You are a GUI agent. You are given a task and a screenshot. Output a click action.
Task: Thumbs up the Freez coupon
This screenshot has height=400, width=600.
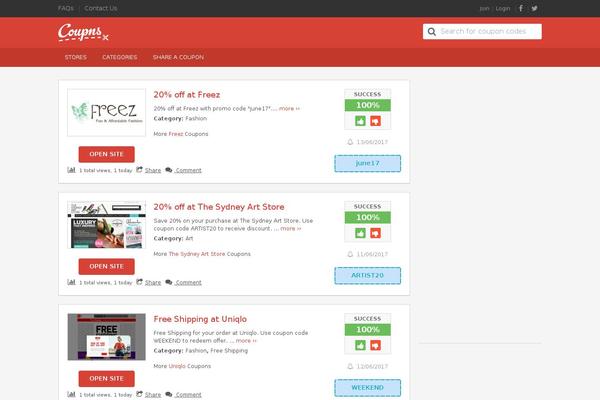tap(360, 121)
